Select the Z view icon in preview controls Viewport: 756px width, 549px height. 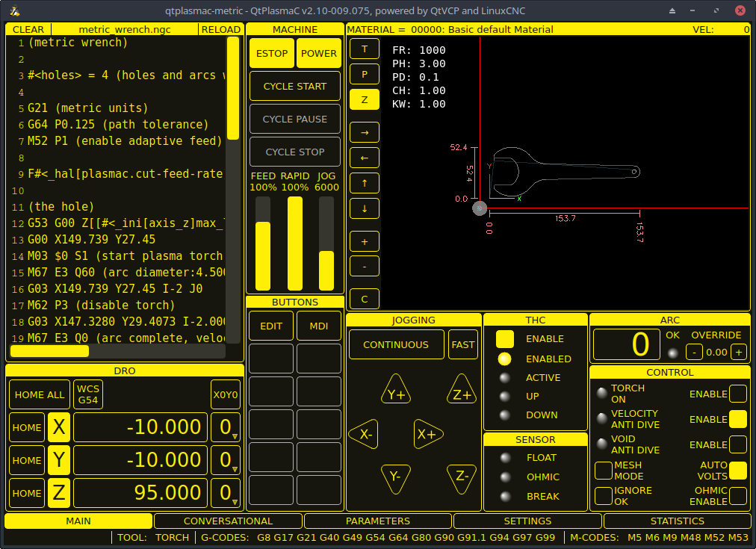364,98
